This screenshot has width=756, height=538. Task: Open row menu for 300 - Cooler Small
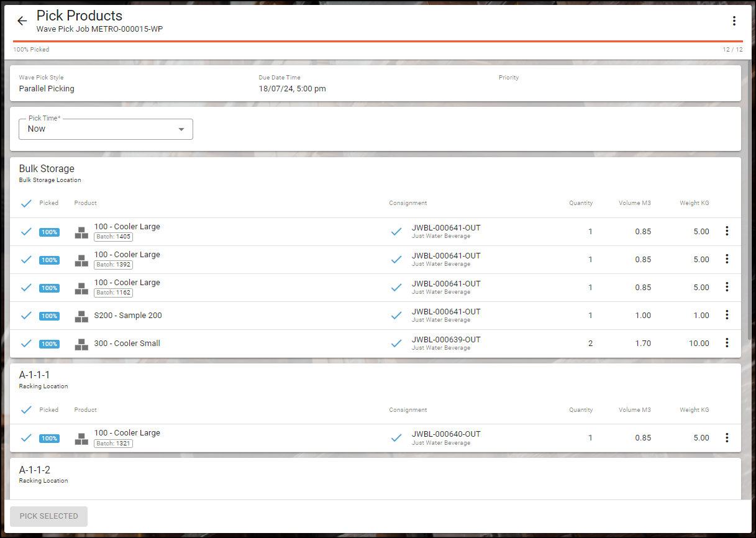tap(727, 343)
